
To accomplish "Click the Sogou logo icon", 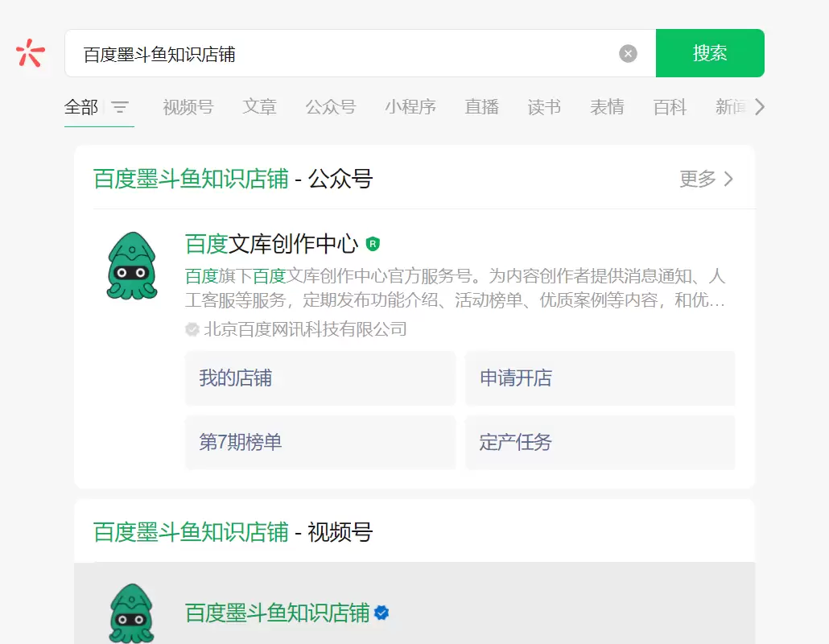I will coord(30,52).
